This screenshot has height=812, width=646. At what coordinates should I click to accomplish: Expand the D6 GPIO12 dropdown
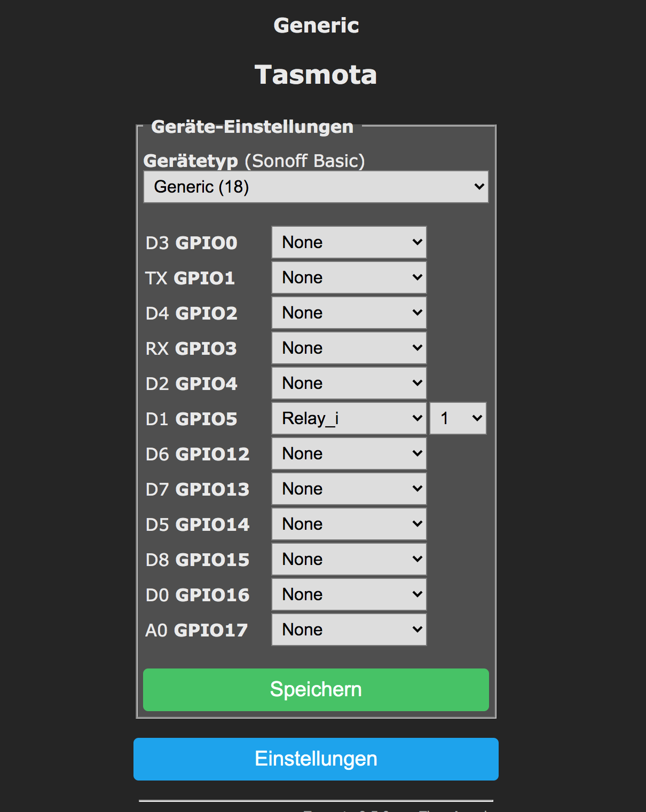point(349,453)
